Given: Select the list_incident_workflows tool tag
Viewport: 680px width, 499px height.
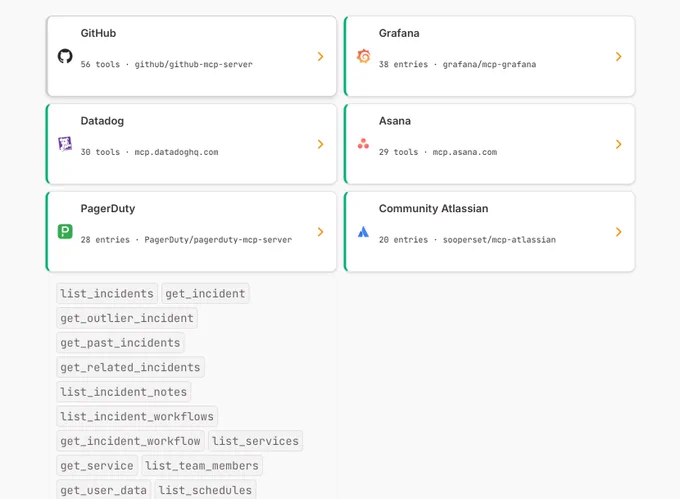Looking at the screenshot, I should (x=137, y=416).
